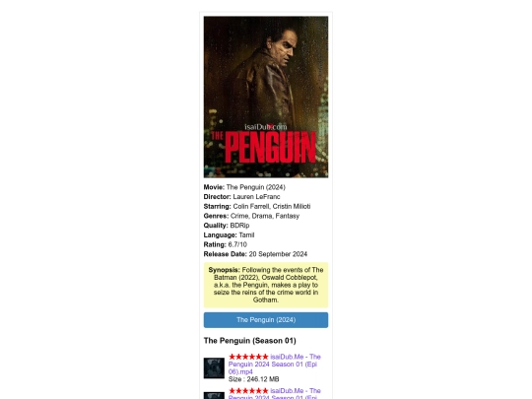The width and height of the screenshot is (532, 399).
Task: Click the yellow Synopsis box
Action: tap(266, 285)
